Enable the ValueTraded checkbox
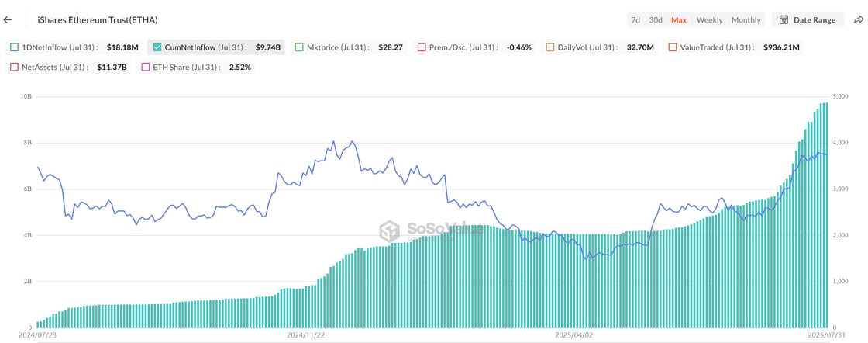Image resolution: width=868 pixels, height=343 pixels. 672,47
